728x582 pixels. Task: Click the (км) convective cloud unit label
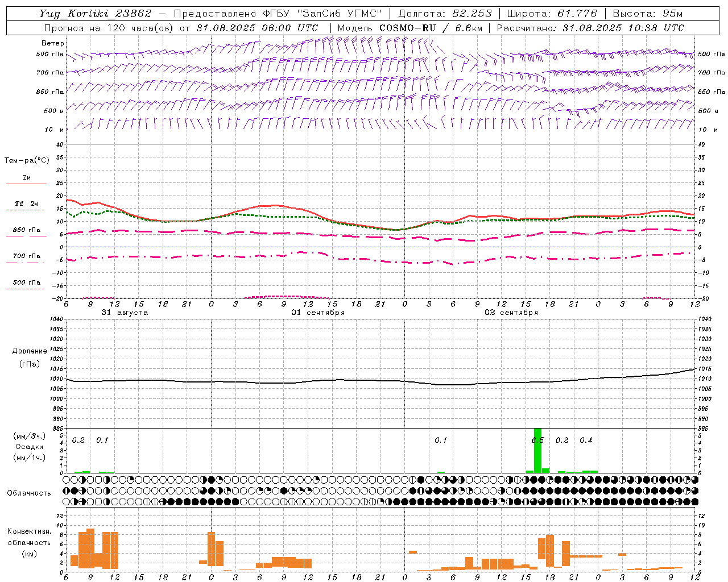coord(29,554)
